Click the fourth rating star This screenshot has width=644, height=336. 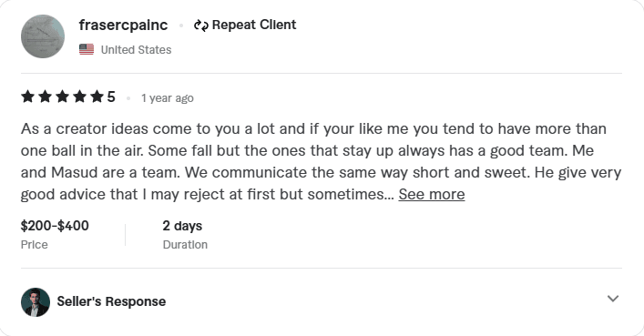(79, 97)
